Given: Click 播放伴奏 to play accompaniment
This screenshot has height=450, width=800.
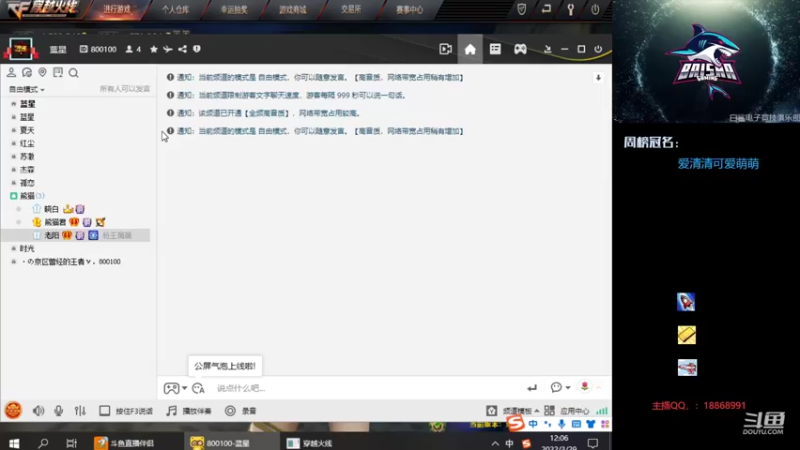Looking at the screenshot, I should pos(189,411).
